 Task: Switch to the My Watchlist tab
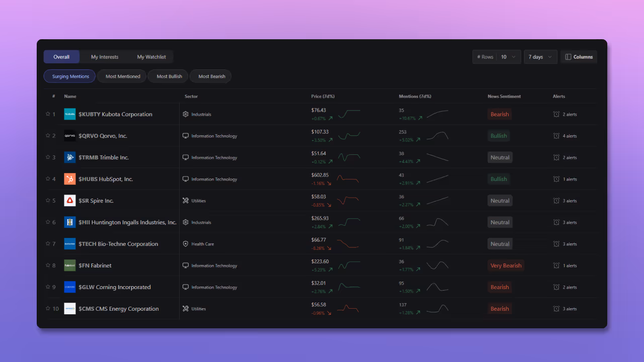pos(151,57)
